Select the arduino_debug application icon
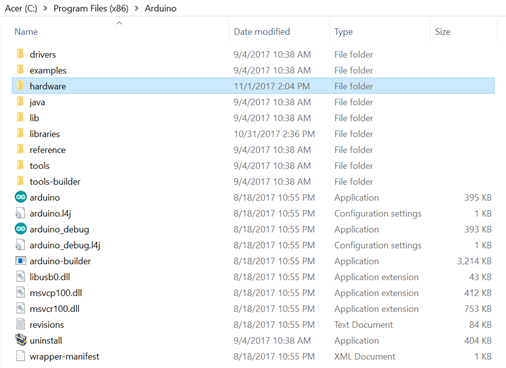Screen dimensions: 506x368 [x=21, y=229]
